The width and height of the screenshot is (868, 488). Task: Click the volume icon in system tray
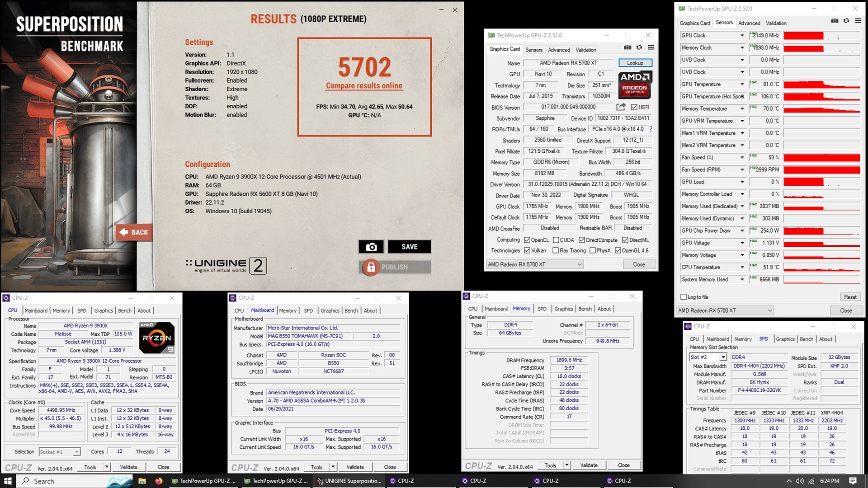coord(800,481)
